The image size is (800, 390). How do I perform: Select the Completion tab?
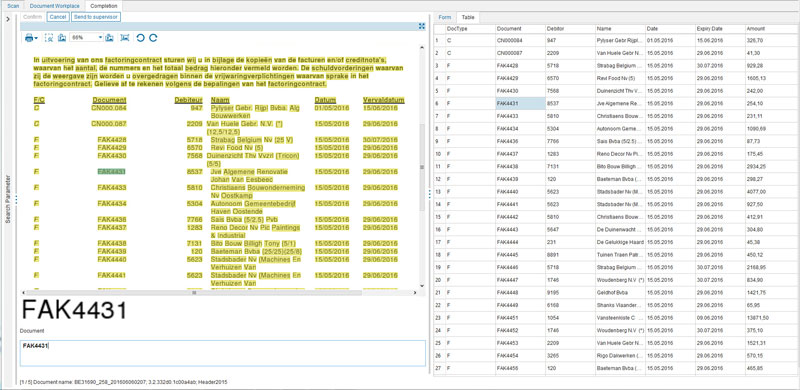click(104, 6)
